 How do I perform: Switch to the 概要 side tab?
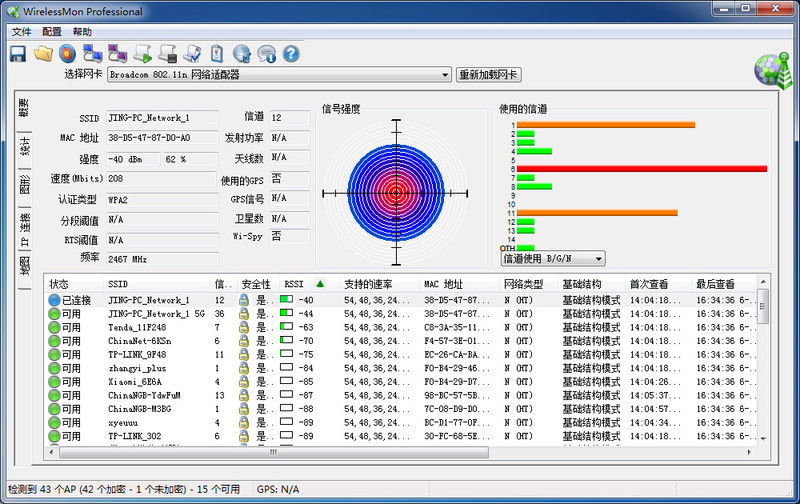point(24,108)
